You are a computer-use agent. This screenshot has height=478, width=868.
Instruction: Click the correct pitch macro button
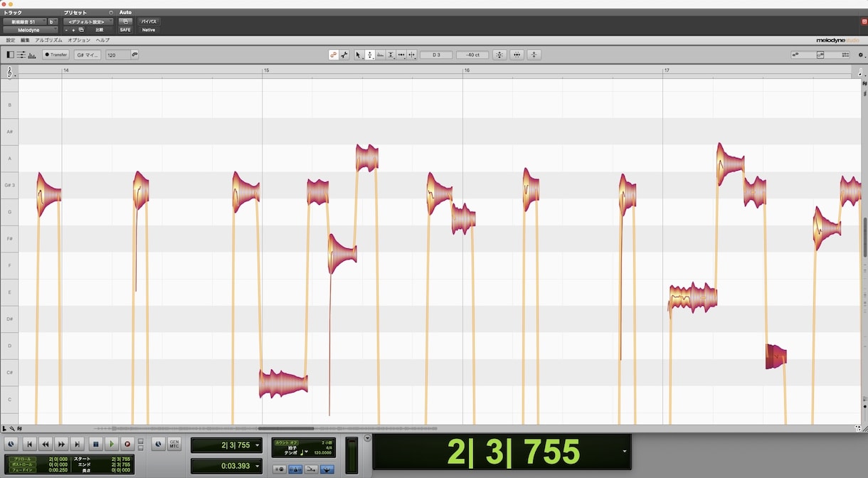tap(499, 55)
